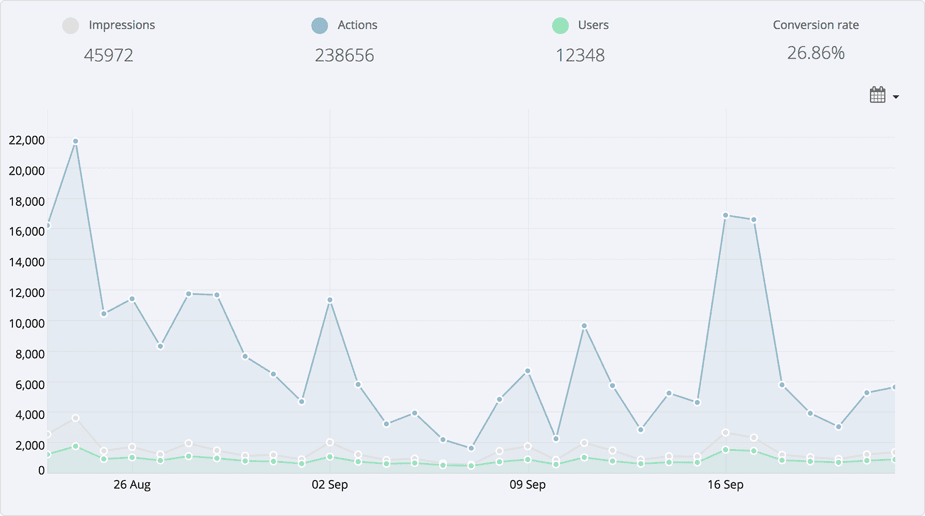Image resolution: width=925 pixels, height=516 pixels.
Task: Click the Impressions legend label
Action: tap(122, 25)
